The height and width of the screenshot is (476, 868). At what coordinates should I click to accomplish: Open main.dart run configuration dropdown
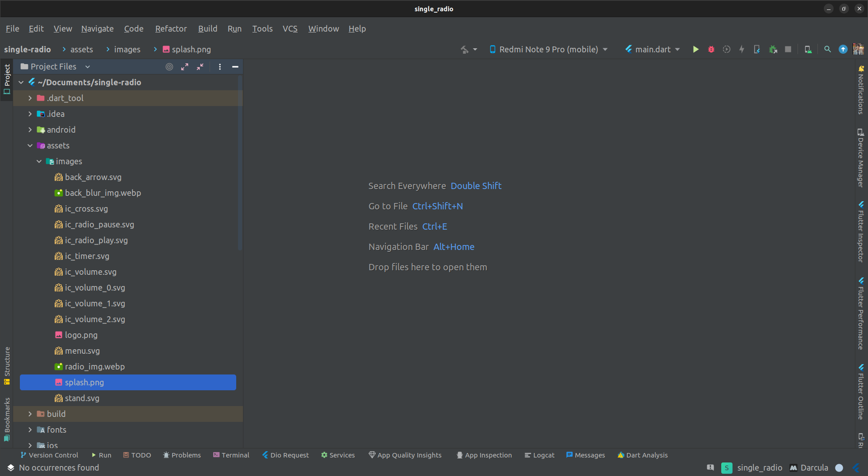[x=653, y=49]
